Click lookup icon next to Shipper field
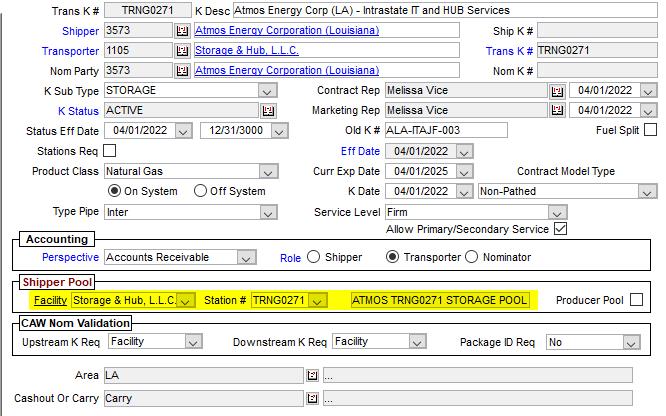666x416 pixels. coord(182,31)
